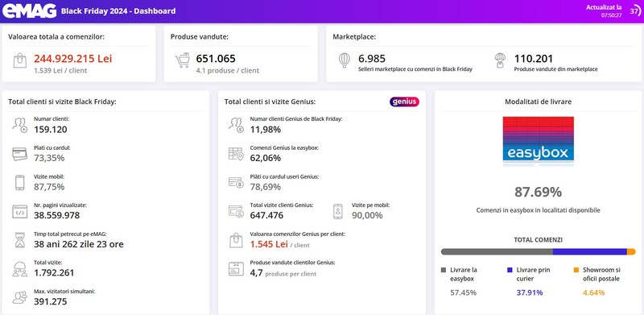Click the gray easybox segment of the orders bar

497,251
